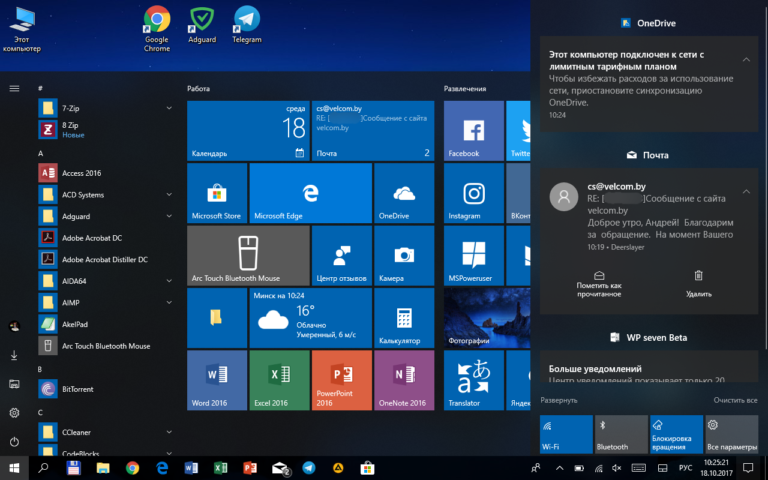Toggle the Bluetooth quick action
This screenshot has width=768, height=480.
coord(620,435)
